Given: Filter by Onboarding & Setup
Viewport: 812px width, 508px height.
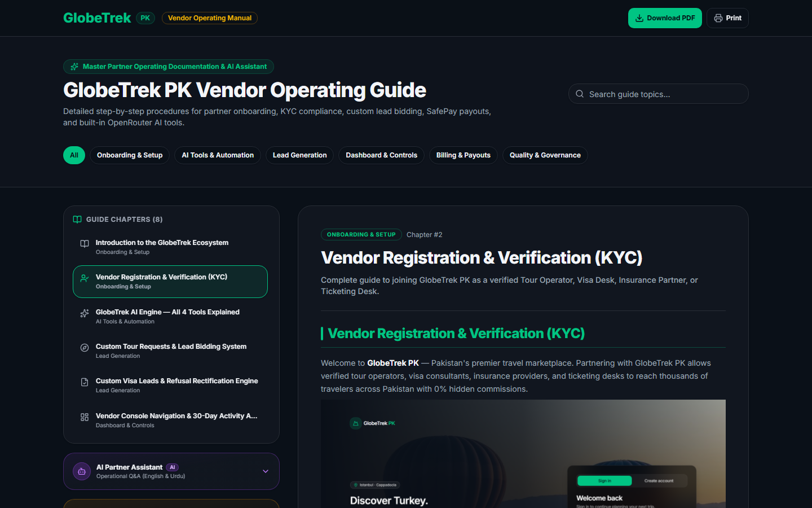Looking at the screenshot, I should (130, 155).
